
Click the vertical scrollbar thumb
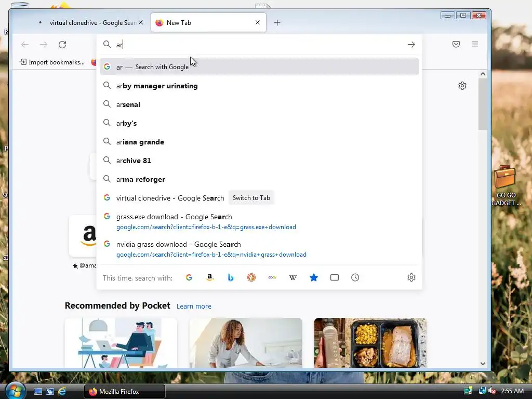tap(483, 104)
